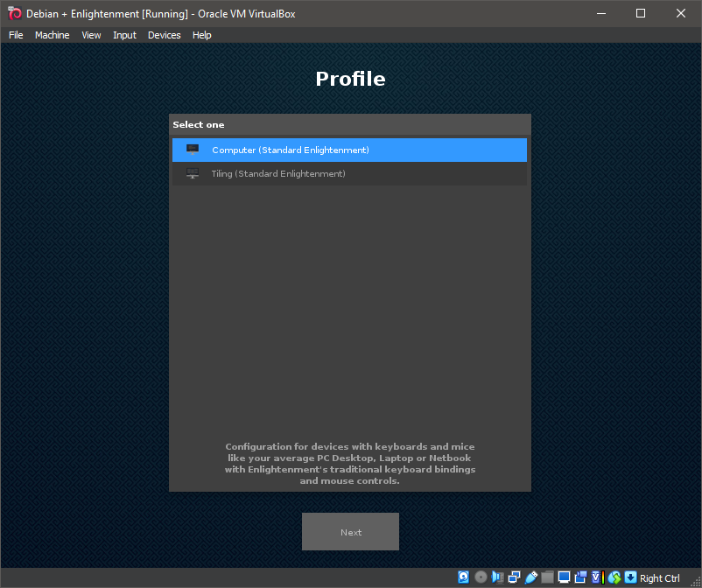Click the mouse integration status icon

point(614,577)
